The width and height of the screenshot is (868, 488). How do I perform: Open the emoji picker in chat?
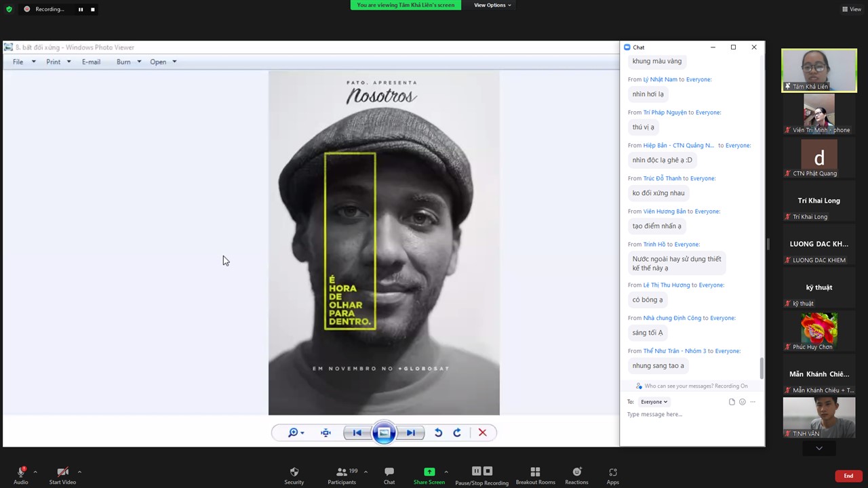click(743, 402)
